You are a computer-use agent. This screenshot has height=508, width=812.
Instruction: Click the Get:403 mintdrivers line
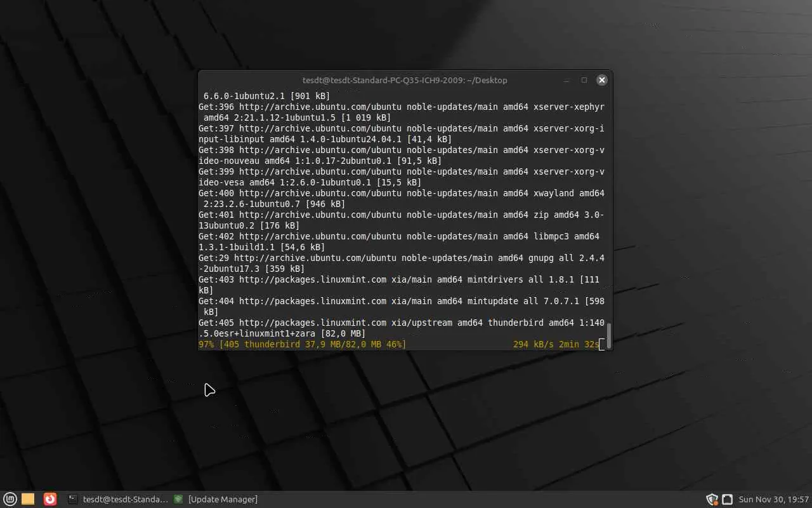tap(399, 285)
